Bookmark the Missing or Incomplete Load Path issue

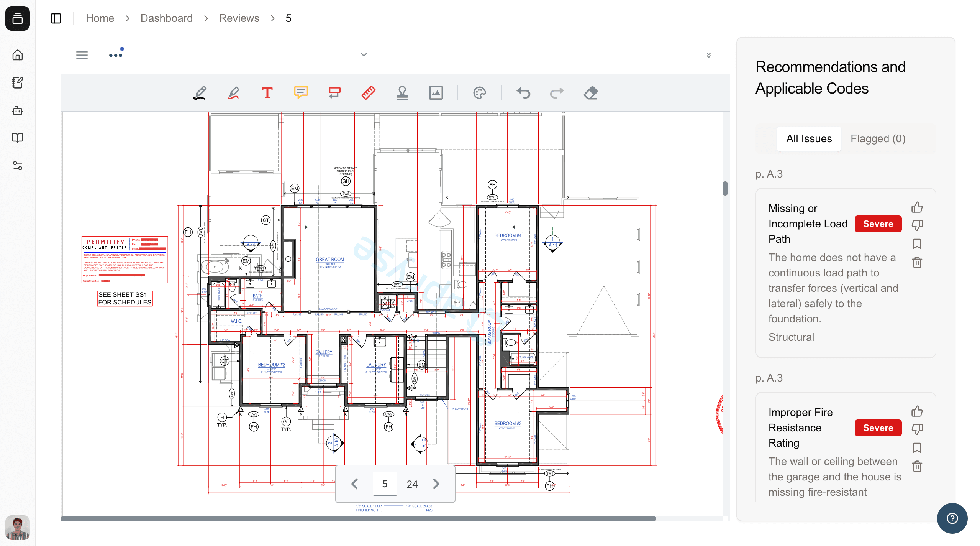pos(917,244)
